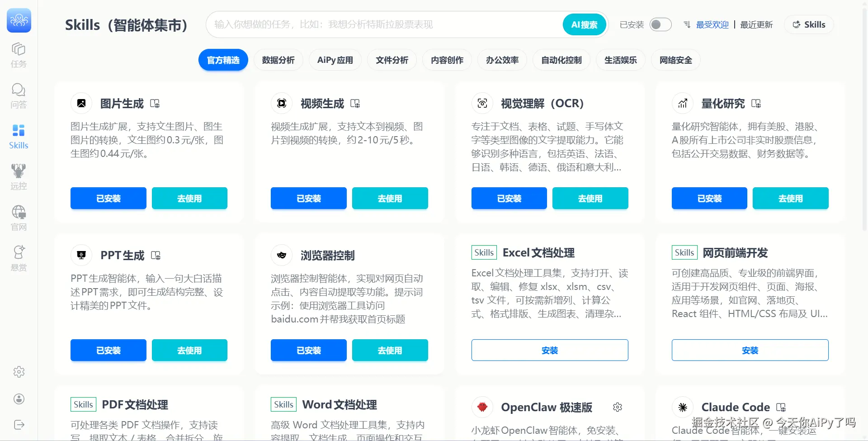This screenshot has height=441, width=868.
Task: Click 已安装 on the 视频生成 card
Action: pos(309,198)
